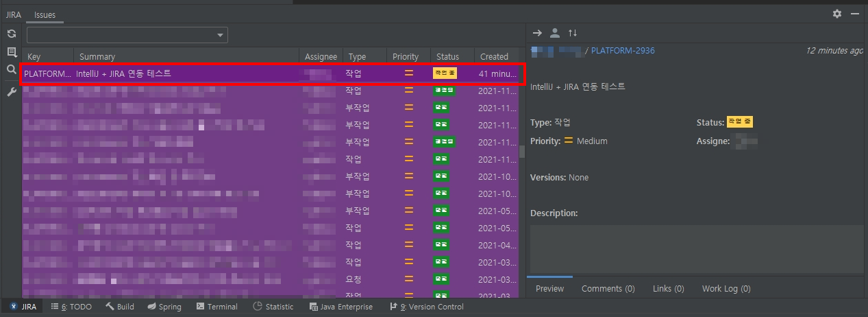This screenshot has height=317, width=868.
Task: Click the Medium priority icon in details
Action: coord(568,141)
